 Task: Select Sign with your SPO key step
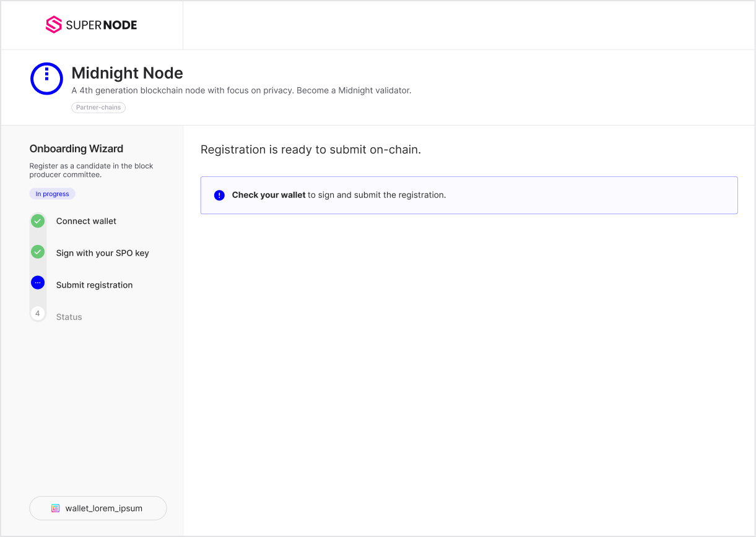click(x=102, y=253)
